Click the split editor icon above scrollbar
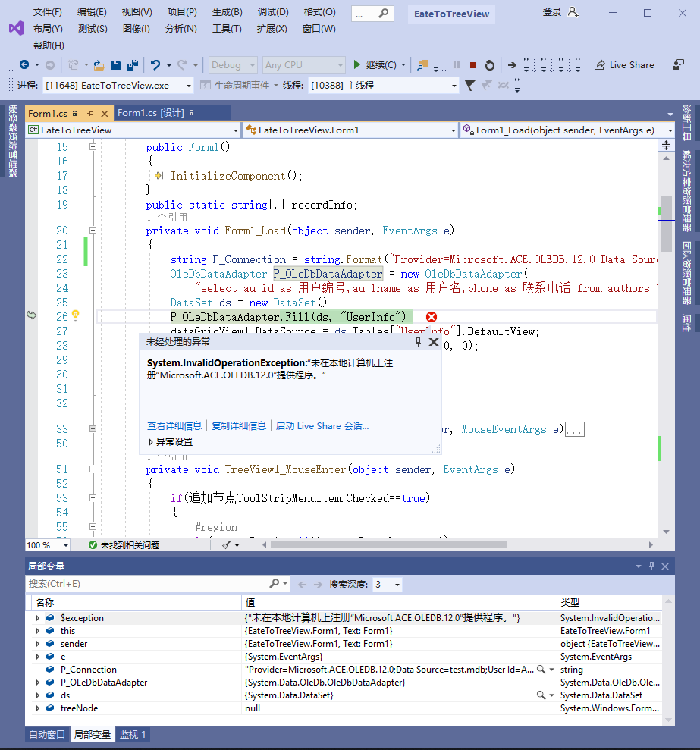Viewport: 700px width, 750px height. point(666,146)
